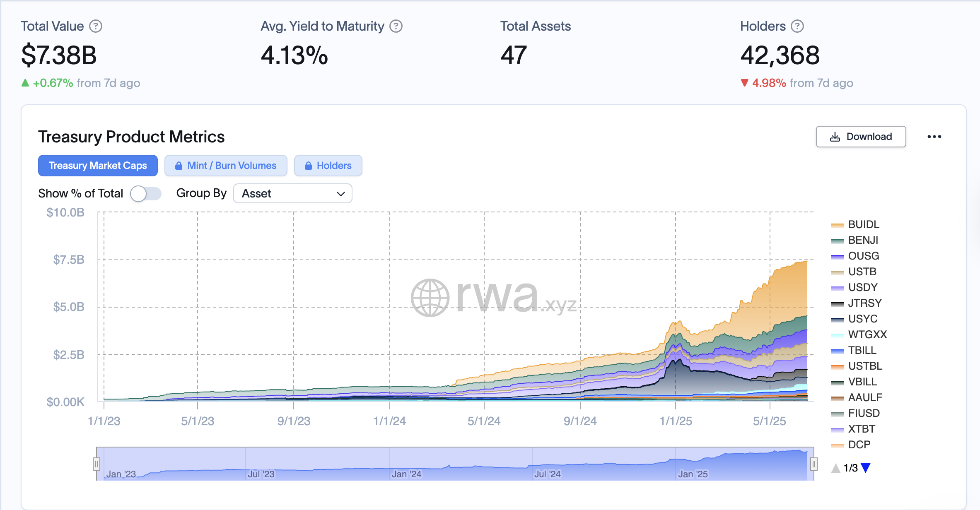Viewport: 980px width, 510px height.
Task: Switch to the Mint / Burn Volumes tab
Action: 226,166
